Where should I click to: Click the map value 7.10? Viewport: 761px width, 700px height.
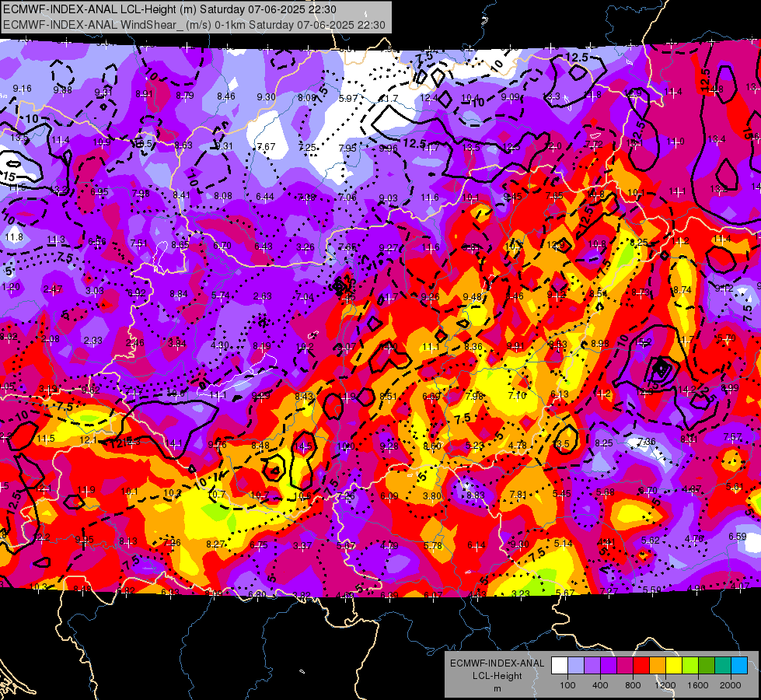517,395
